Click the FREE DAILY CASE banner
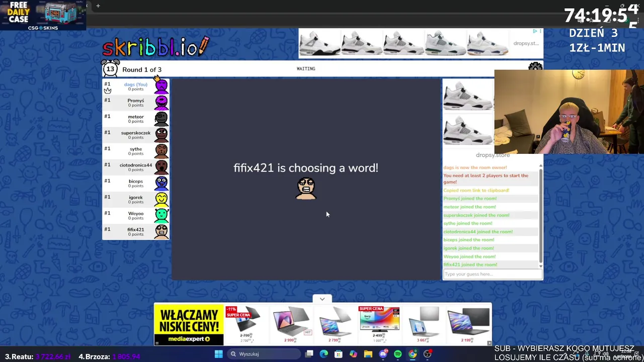The width and height of the screenshot is (644, 362). [43, 15]
